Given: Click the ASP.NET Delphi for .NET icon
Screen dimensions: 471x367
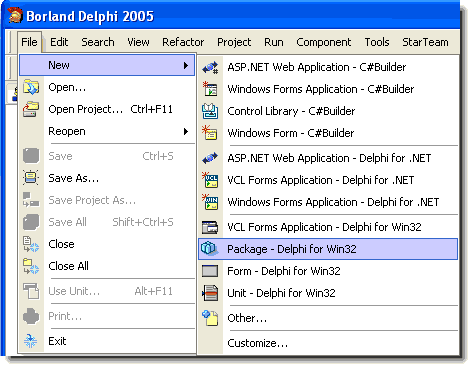Looking at the screenshot, I should click(210, 158).
